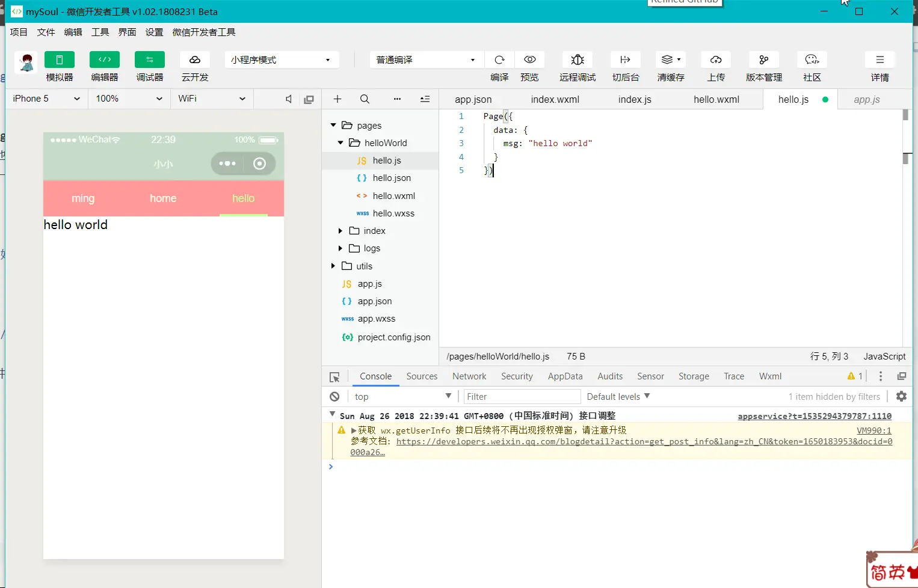Click the switch to background (切后台) icon
The image size is (918, 588).
tap(626, 60)
